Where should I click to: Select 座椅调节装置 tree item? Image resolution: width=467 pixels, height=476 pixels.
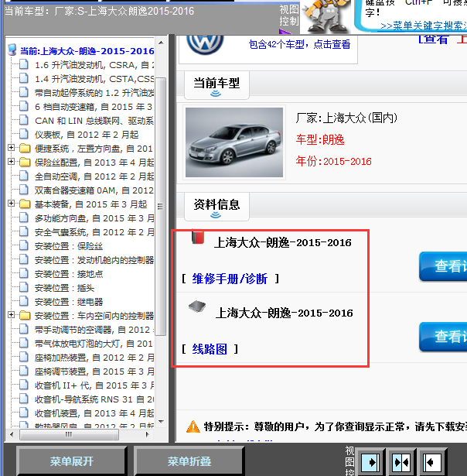(94, 372)
